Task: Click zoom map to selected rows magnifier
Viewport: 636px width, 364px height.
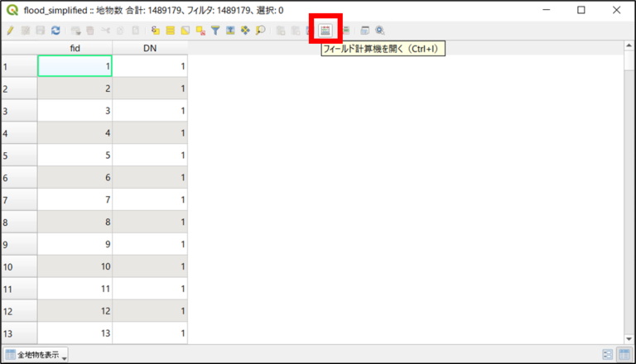Action: pos(260,31)
